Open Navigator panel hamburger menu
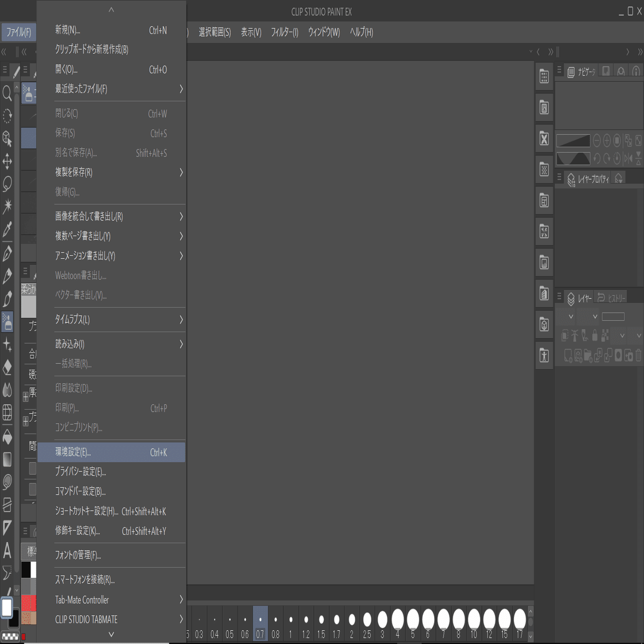This screenshot has height=644, width=644. pos(559,70)
